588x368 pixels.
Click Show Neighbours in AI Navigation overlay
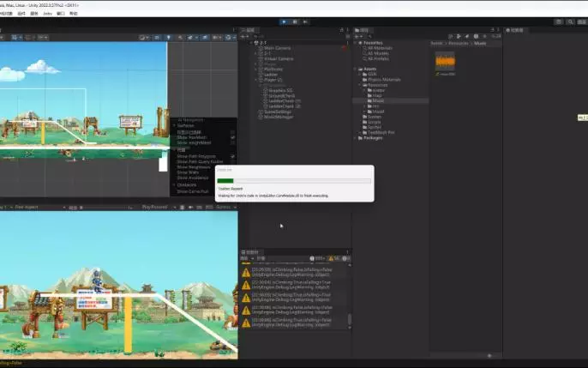pos(194,167)
